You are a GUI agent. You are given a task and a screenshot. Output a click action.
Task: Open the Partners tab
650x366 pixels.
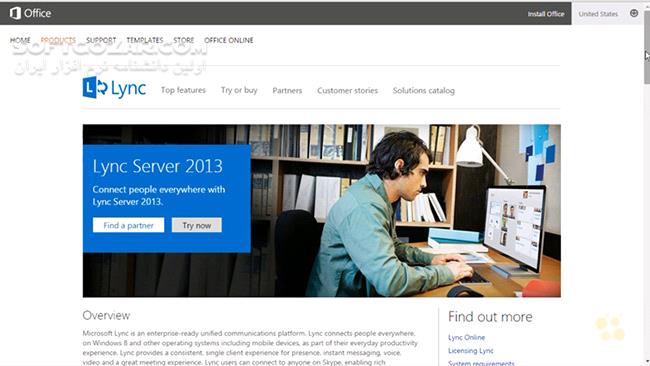(287, 90)
